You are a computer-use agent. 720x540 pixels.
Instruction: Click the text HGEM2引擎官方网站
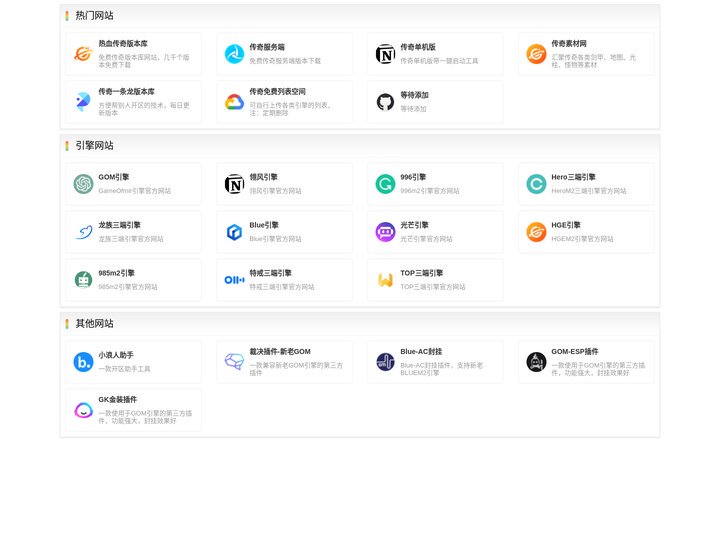click(582, 239)
